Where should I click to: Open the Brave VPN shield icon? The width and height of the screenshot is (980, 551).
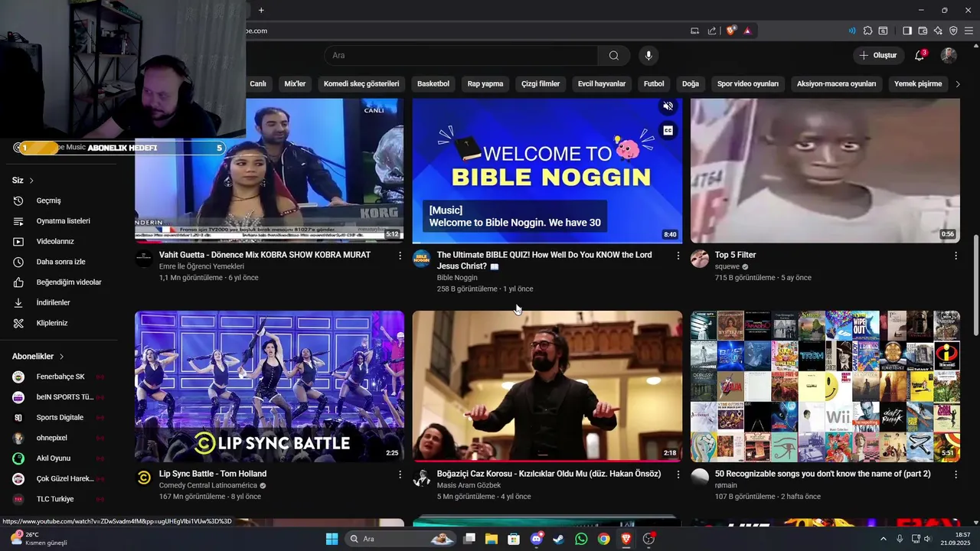click(953, 31)
